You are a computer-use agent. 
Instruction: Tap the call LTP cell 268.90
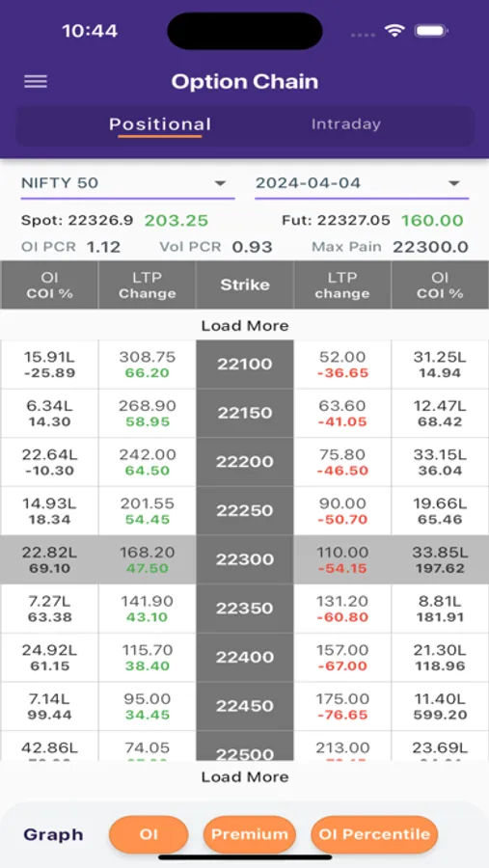tap(147, 413)
